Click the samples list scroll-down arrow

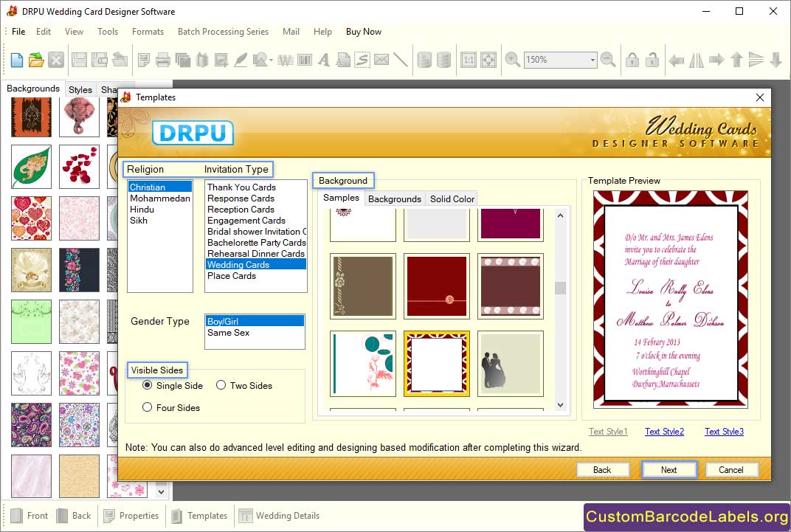[x=561, y=405]
